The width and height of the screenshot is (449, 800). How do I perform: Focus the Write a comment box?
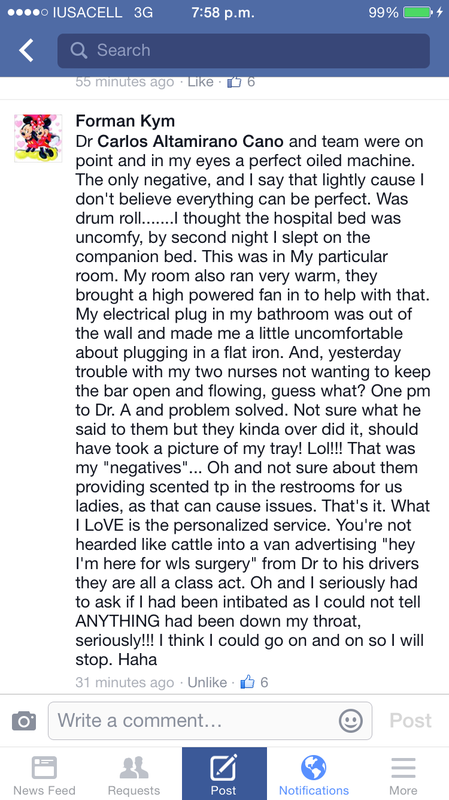(210, 720)
